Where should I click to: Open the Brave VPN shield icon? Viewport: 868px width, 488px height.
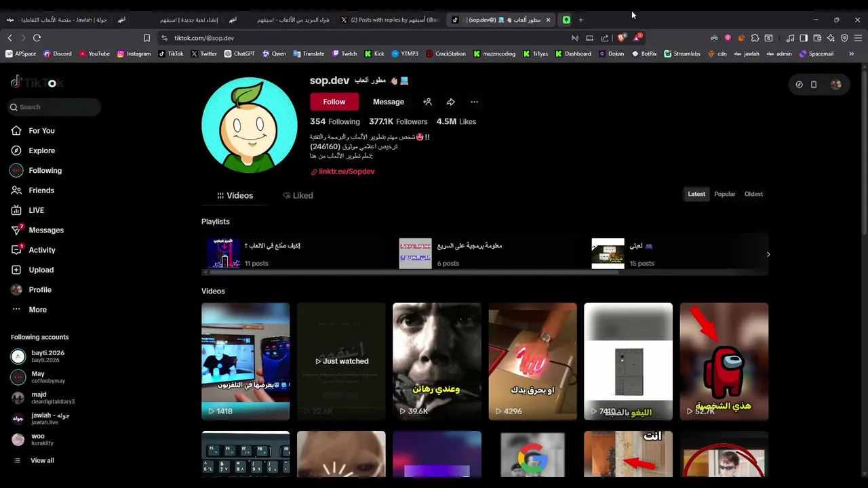844,38
